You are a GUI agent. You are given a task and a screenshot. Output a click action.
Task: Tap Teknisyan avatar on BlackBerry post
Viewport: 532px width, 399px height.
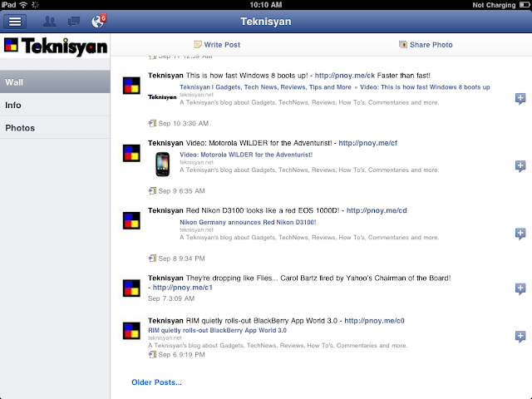[131, 331]
